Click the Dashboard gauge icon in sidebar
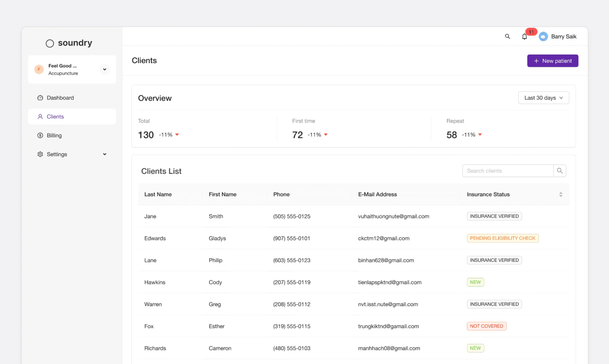 [40, 98]
